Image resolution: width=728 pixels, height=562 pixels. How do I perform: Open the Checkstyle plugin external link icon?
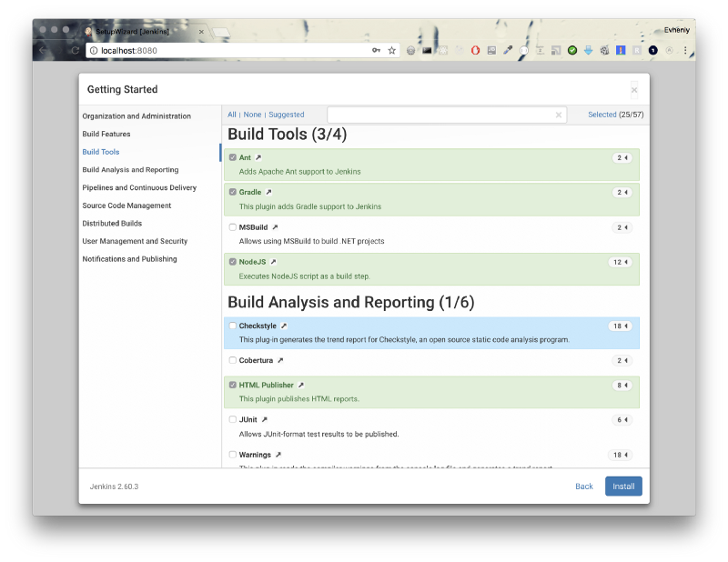coord(283,326)
